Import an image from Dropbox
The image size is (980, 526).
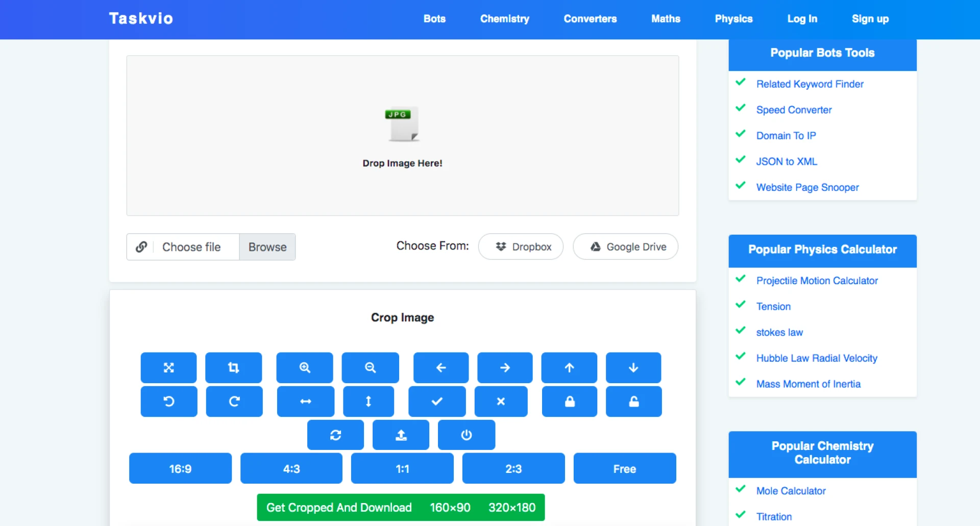521,247
